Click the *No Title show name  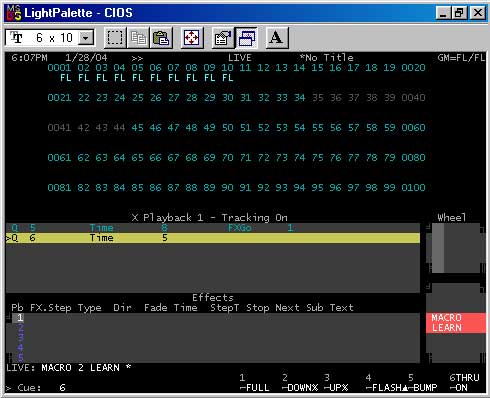pyautogui.click(x=326, y=58)
